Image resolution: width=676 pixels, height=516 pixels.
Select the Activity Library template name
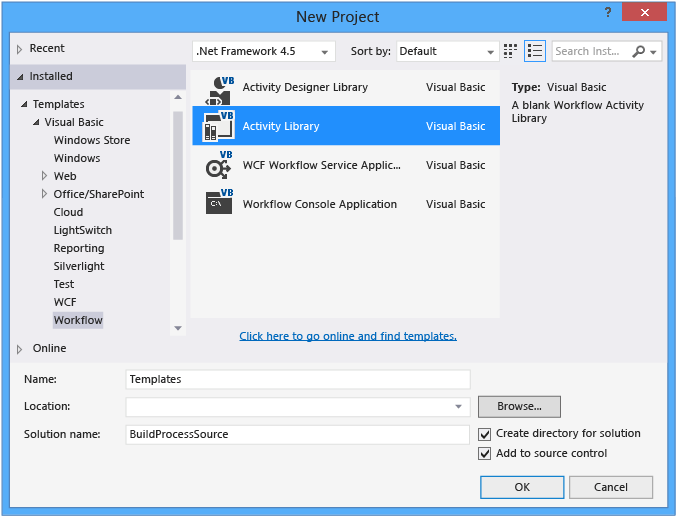coord(281,126)
